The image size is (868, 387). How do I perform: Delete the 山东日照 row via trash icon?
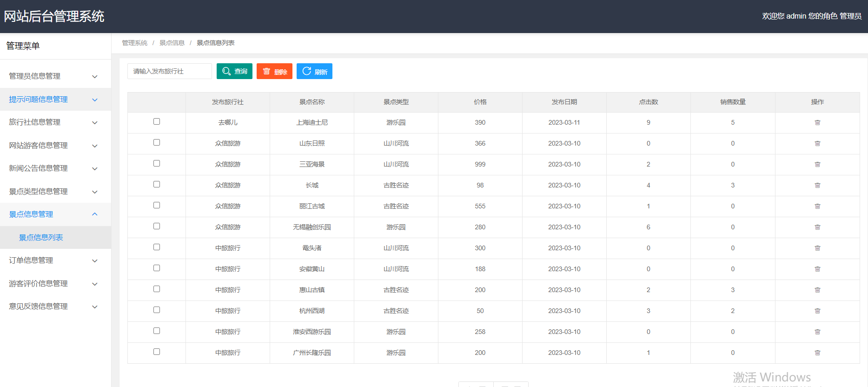(817, 144)
